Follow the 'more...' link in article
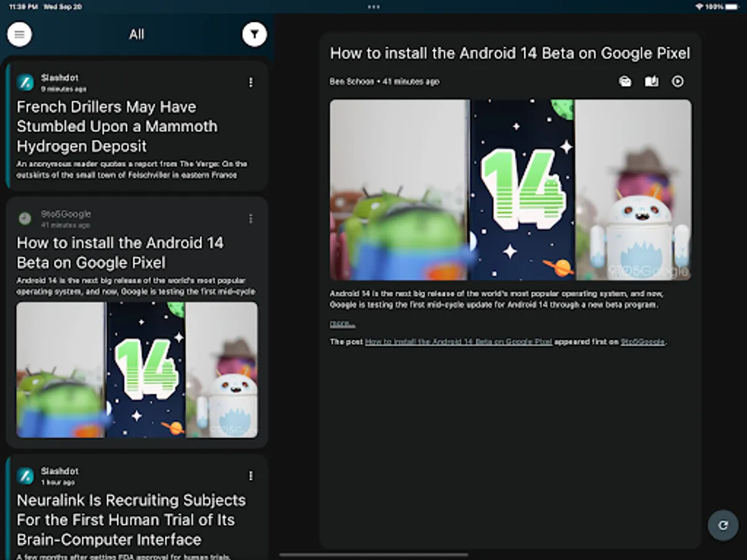 (x=342, y=324)
